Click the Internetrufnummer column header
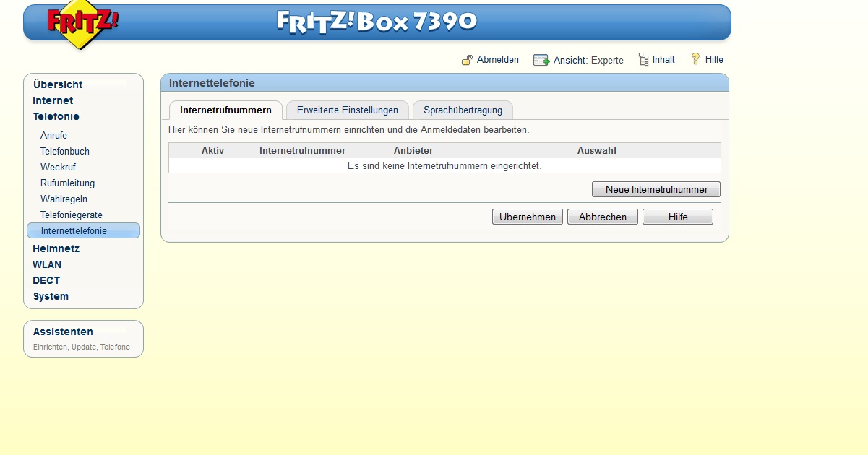The image size is (868, 455). (x=302, y=151)
